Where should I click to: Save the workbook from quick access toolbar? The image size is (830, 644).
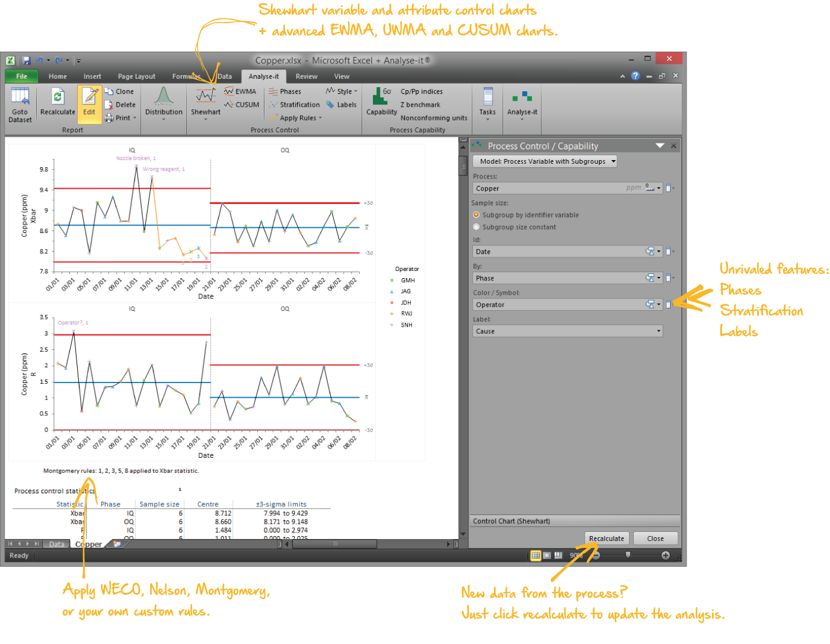point(27,60)
